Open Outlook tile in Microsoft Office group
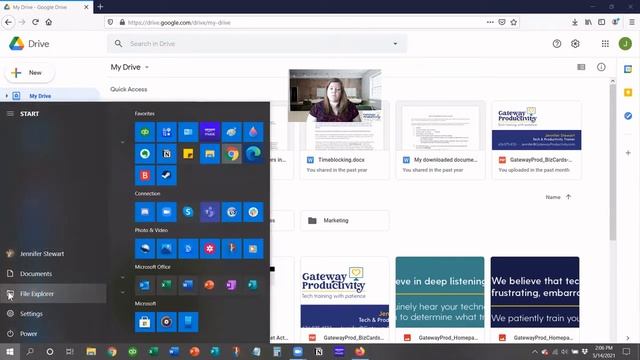Viewport: 640px width, 360px height. click(145, 285)
